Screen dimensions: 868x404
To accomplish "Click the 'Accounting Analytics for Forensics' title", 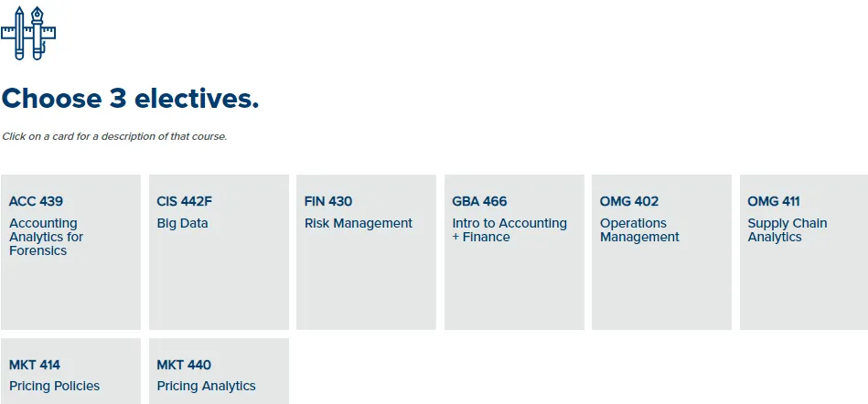I will click(x=46, y=237).
